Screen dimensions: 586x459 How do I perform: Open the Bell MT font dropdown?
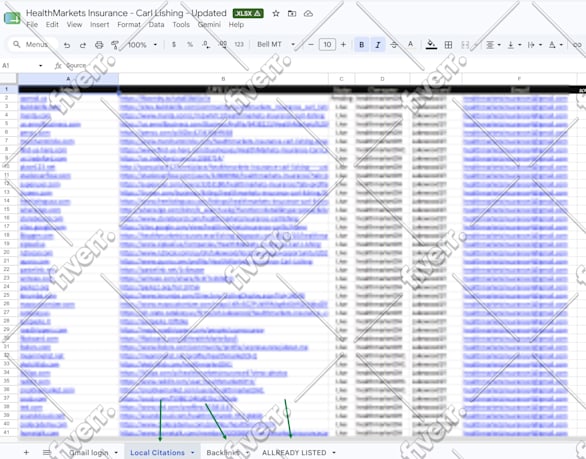[276, 44]
